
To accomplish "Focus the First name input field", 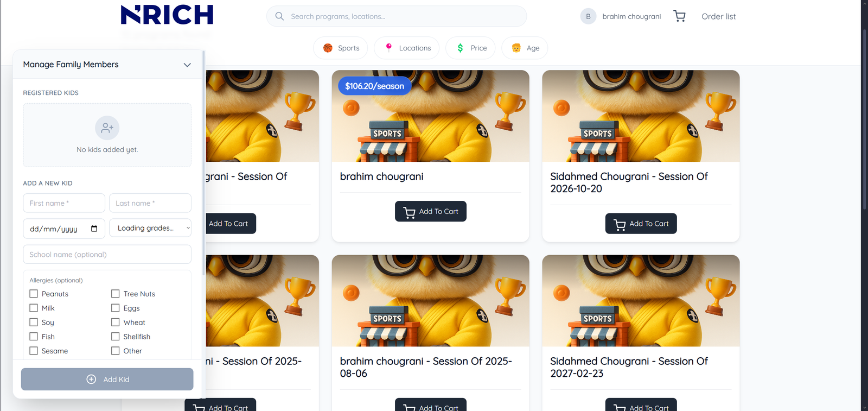I will tap(64, 203).
